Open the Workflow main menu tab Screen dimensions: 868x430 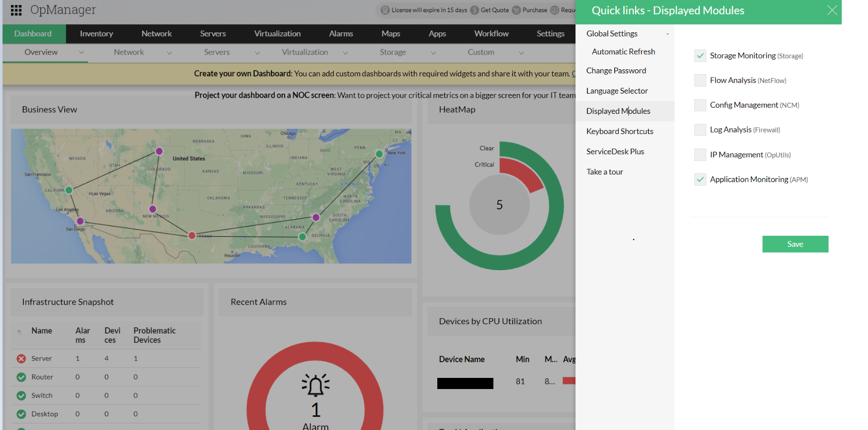click(491, 34)
